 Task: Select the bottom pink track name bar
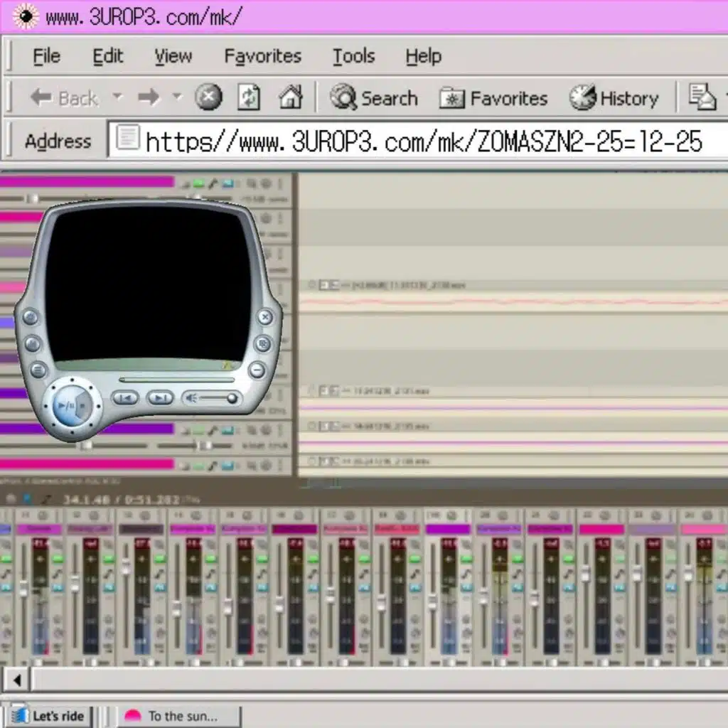(x=87, y=464)
